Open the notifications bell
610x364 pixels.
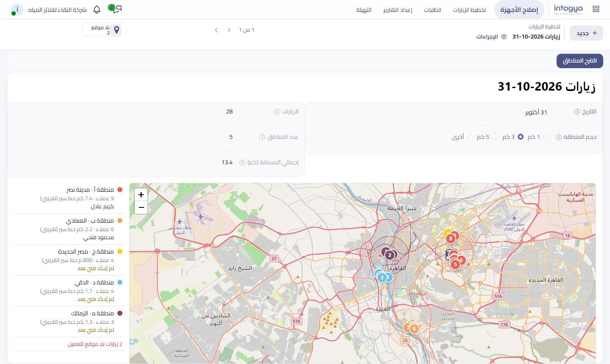click(97, 9)
